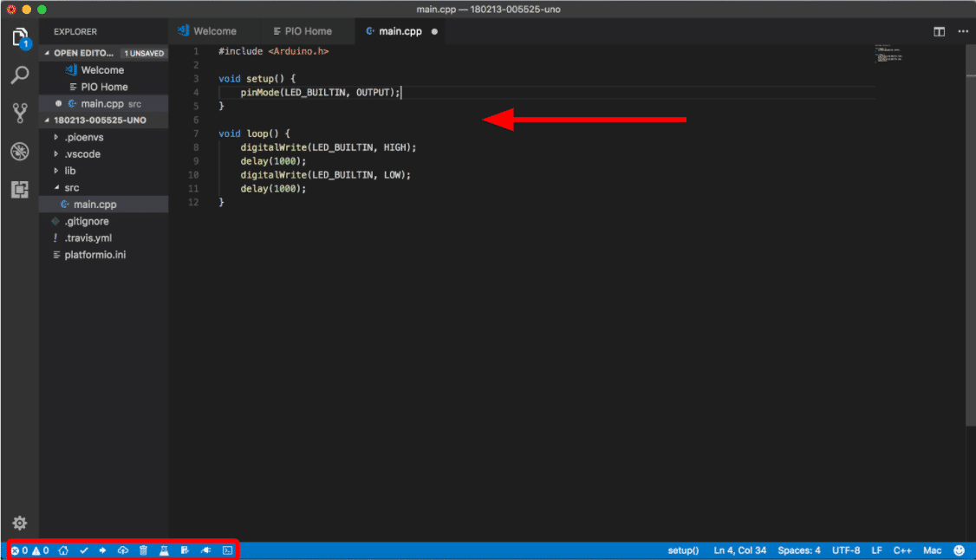
Task: Click the Run Task checklist icon
Action: pyautogui.click(x=185, y=550)
